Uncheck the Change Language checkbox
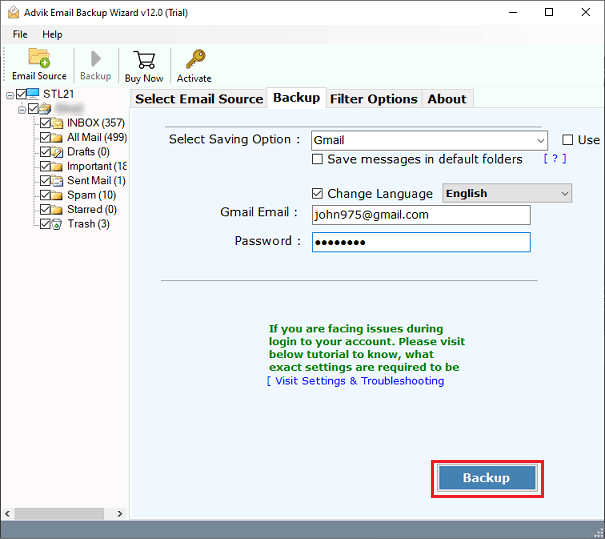Viewport: 605px width, 539px height. 318,194
